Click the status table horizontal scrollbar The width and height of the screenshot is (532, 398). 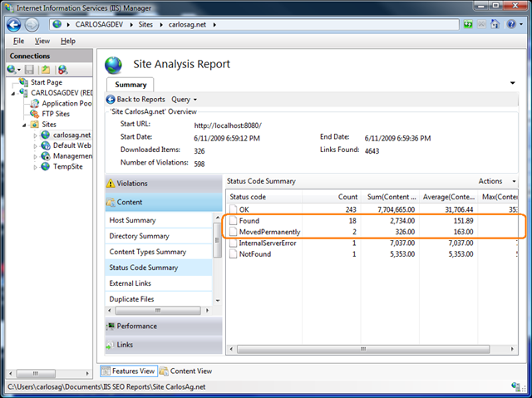pos(363,349)
